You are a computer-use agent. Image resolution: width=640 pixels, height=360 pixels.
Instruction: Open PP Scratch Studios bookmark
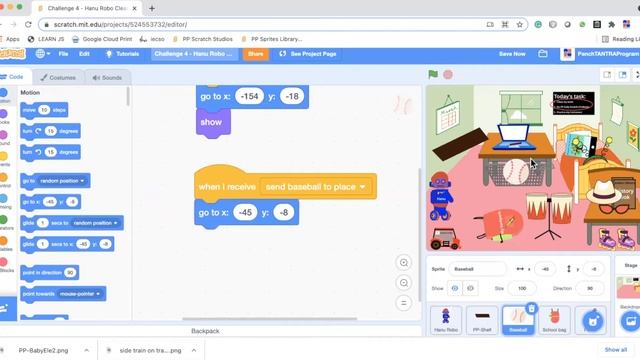pyautogui.click(x=203, y=39)
